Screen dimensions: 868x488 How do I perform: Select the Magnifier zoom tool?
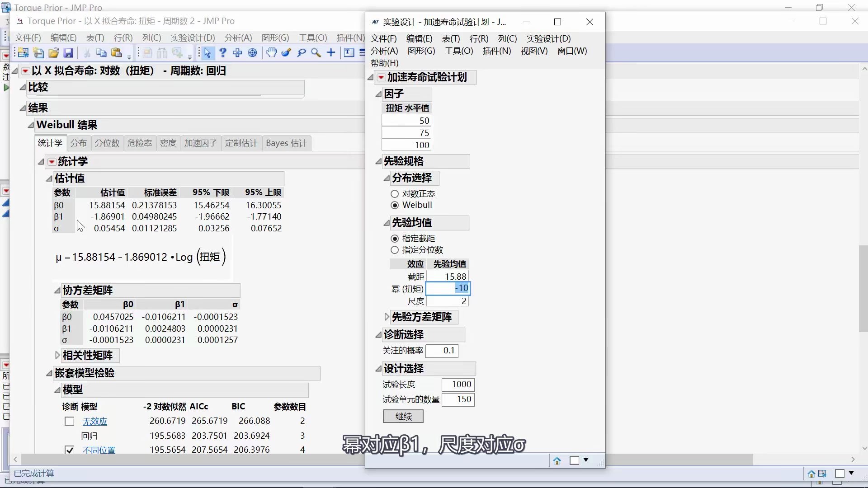(316, 53)
